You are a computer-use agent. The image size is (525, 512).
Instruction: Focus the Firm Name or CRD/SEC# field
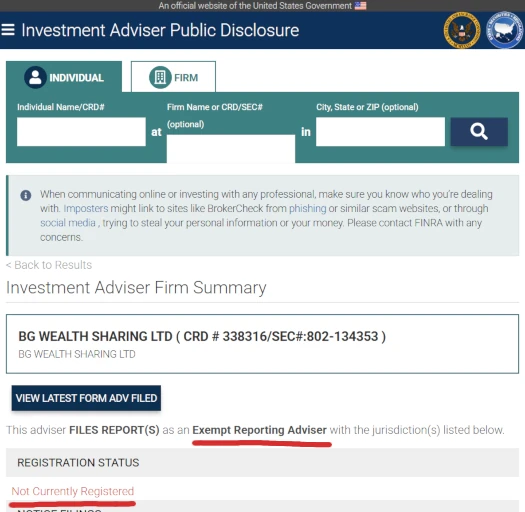pyautogui.click(x=231, y=149)
